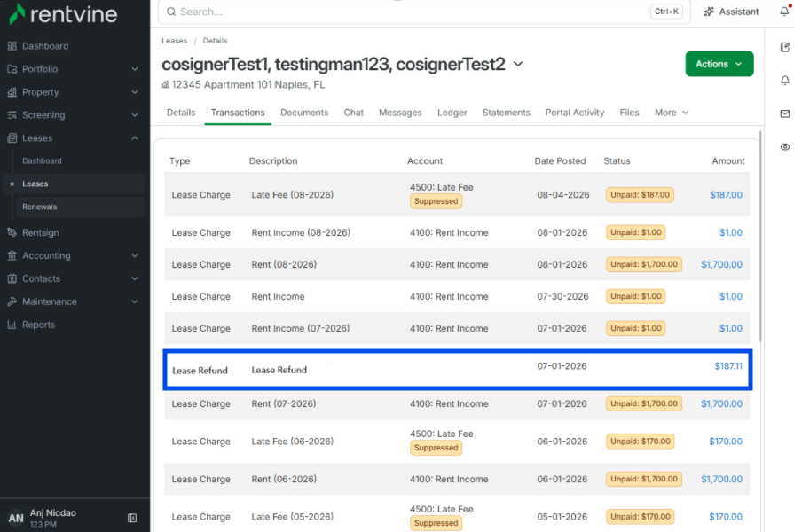Click the Leases breadcrumb link
This screenshot has width=794, height=532.
tap(174, 41)
